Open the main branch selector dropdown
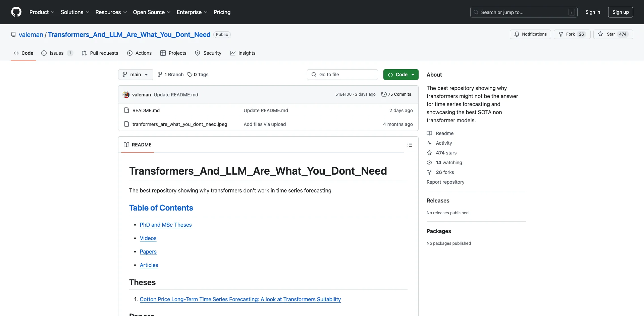Image resolution: width=644 pixels, height=316 pixels. tap(136, 75)
